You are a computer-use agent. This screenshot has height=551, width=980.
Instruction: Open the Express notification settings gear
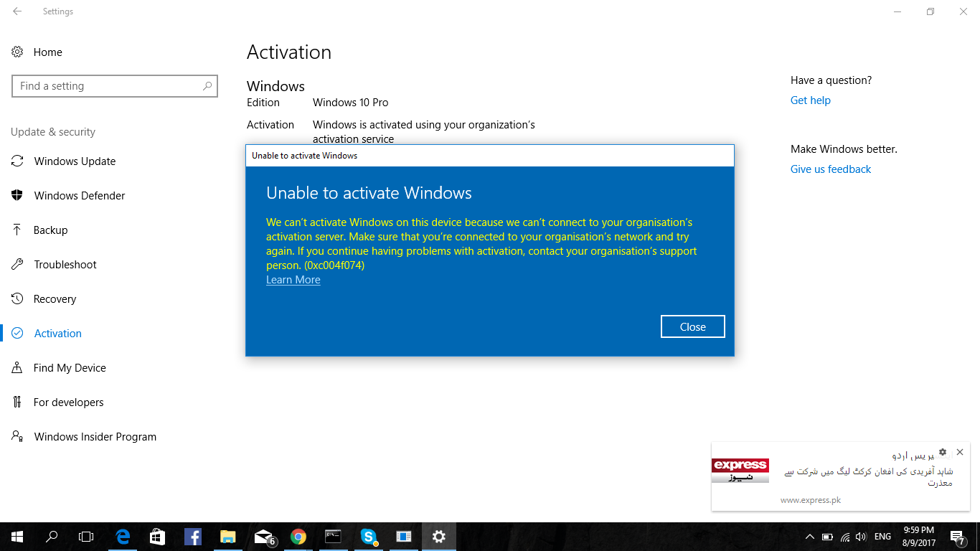pyautogui.click(x=943, y=452)
